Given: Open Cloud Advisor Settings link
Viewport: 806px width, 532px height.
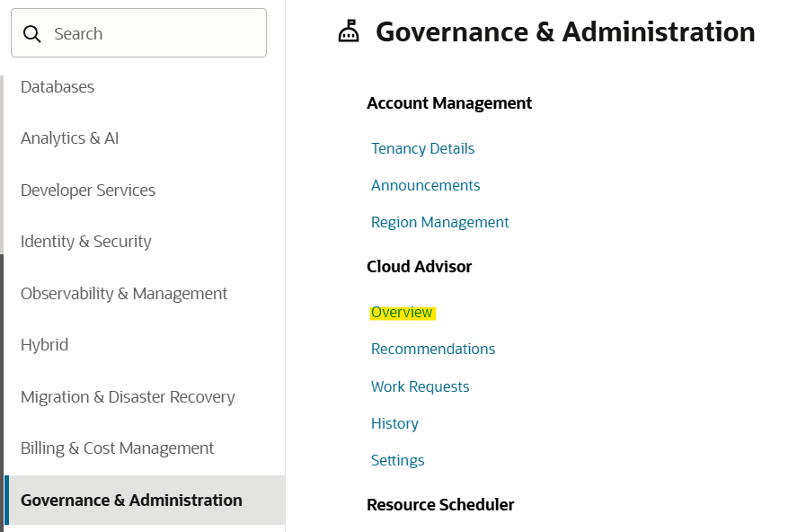Looking at the screenshot, I should (x=397, y=461).
